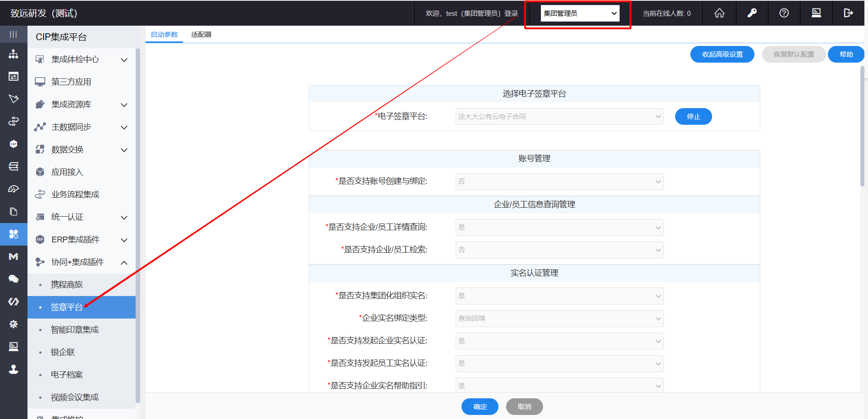Open the 集团管理员 role dropdown

(580, 13)
